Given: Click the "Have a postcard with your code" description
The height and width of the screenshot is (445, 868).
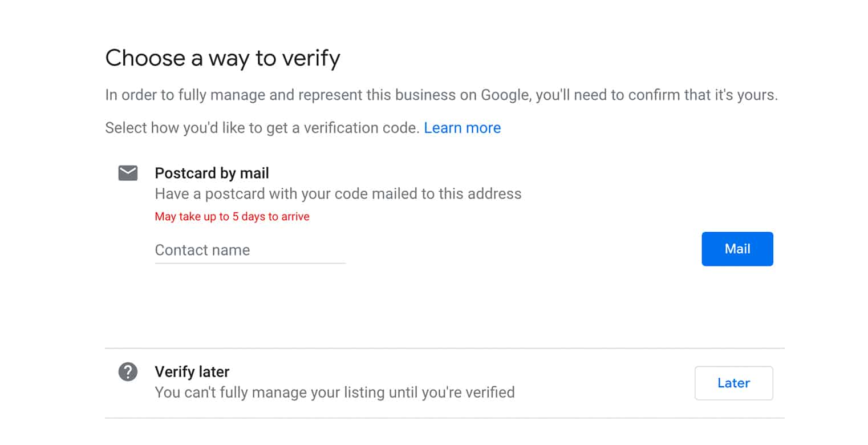Looking at the screenshot, I should pos(338,194).
